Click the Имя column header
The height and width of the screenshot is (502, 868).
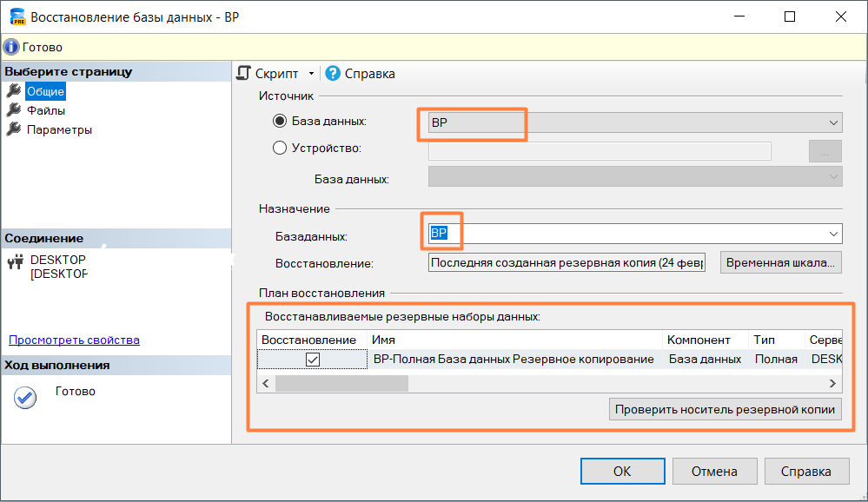tap(514, 340)
